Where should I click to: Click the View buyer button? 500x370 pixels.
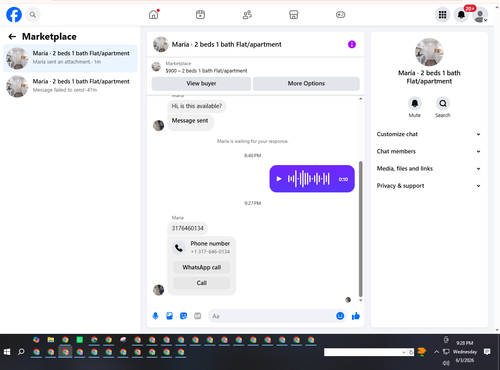point(201,84)
